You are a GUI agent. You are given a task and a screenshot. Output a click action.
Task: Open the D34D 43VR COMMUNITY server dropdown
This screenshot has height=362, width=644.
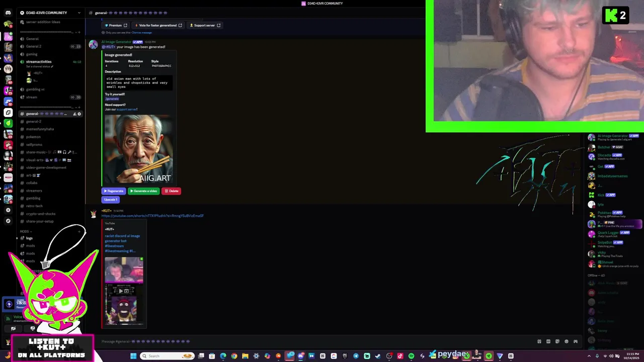coord(50,13)
